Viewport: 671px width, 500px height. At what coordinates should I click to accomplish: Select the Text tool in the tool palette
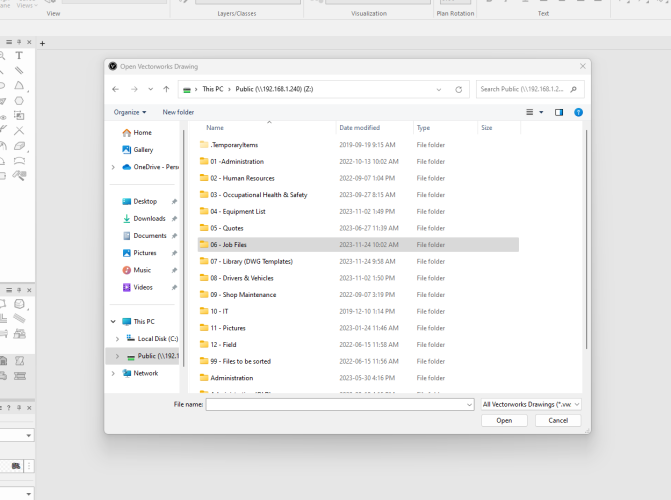pyautogui.click(x=19, y=56)
